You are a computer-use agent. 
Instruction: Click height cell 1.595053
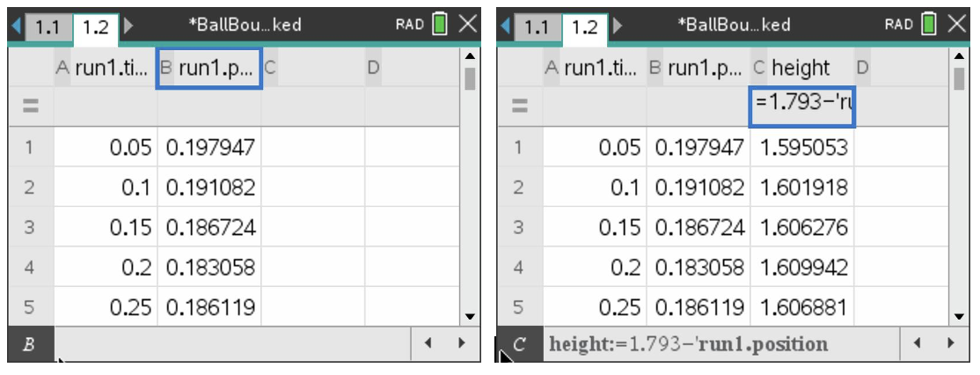(802, 148)
